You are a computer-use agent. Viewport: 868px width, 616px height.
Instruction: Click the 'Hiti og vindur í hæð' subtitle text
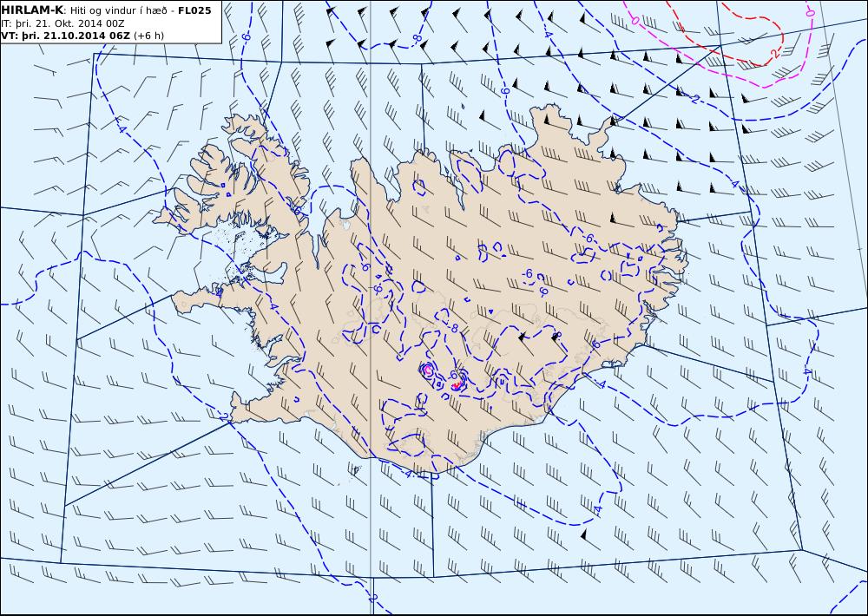119,10
